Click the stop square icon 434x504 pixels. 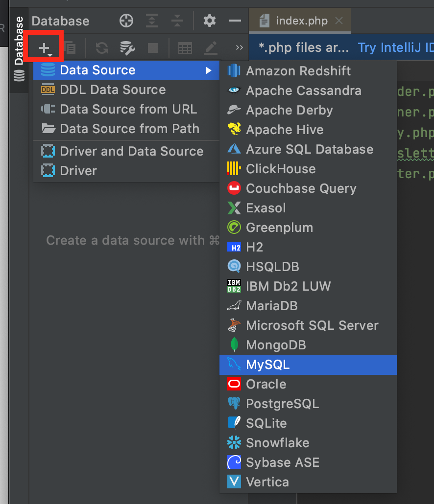tap(153, 48)
